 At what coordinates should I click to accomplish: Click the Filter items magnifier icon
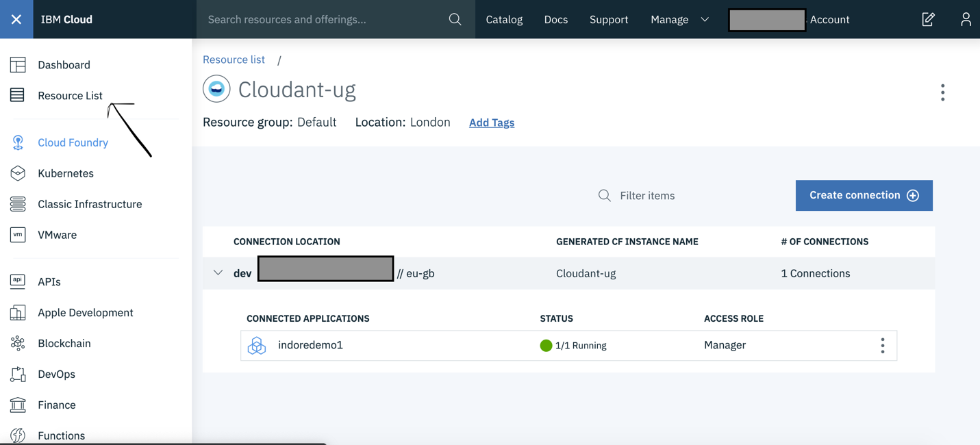[x=604, y=196]
